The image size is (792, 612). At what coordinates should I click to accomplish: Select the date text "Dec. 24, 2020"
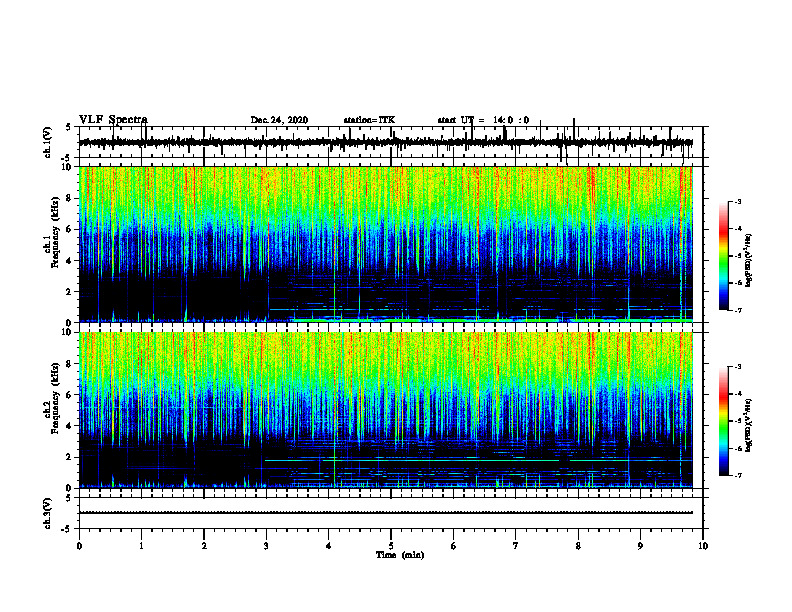279,120
